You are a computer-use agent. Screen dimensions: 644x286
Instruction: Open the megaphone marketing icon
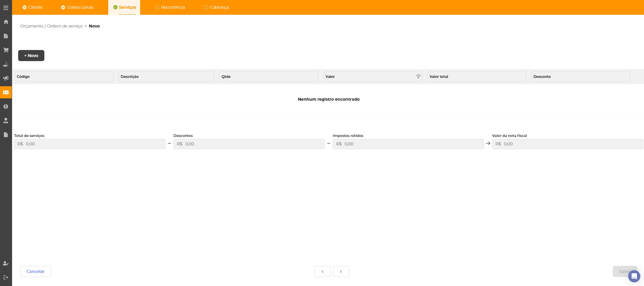coord(6,78)
